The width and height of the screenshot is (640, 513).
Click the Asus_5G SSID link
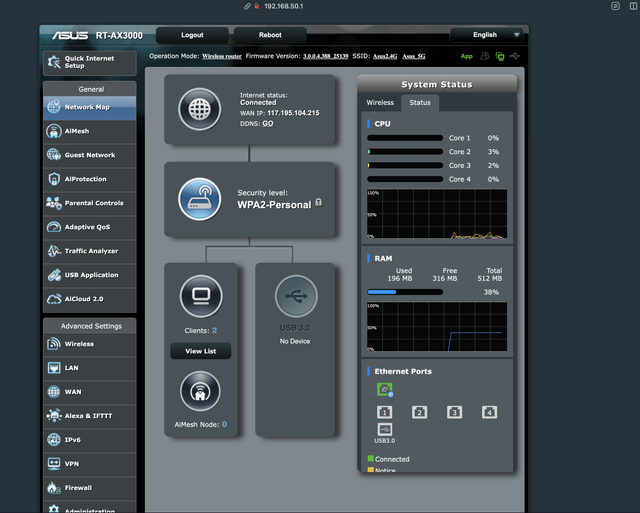[x=414, y=56]
